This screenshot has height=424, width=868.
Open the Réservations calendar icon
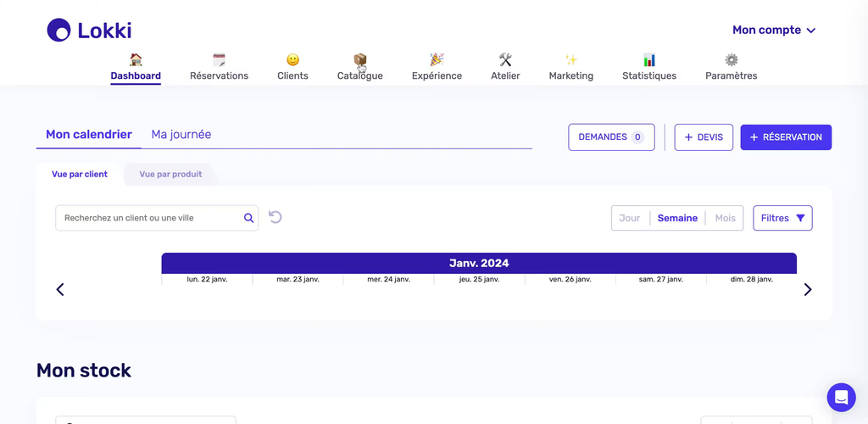pos(219,60)
